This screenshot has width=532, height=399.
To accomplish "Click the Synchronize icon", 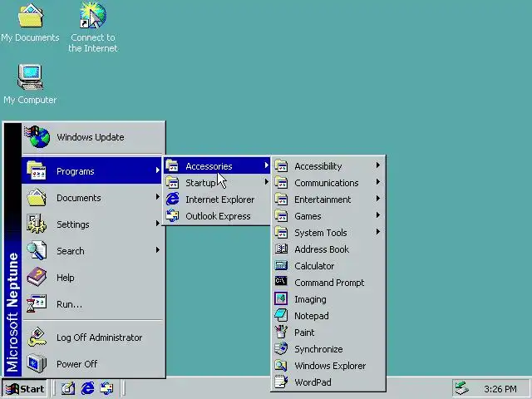I will [x=281, y=348].
